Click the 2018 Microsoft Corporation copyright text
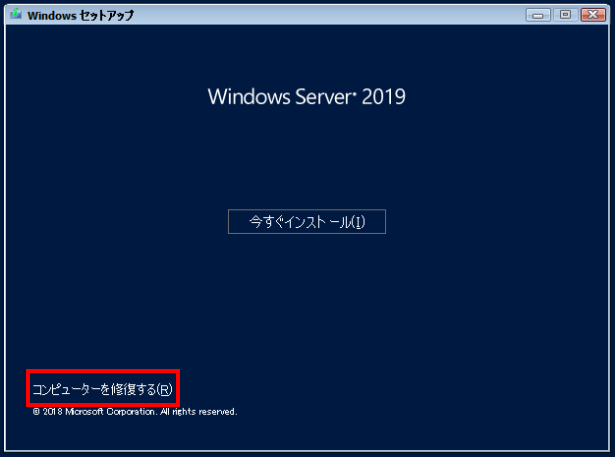This screenshot has height=457, width=615. coord(135,411)
